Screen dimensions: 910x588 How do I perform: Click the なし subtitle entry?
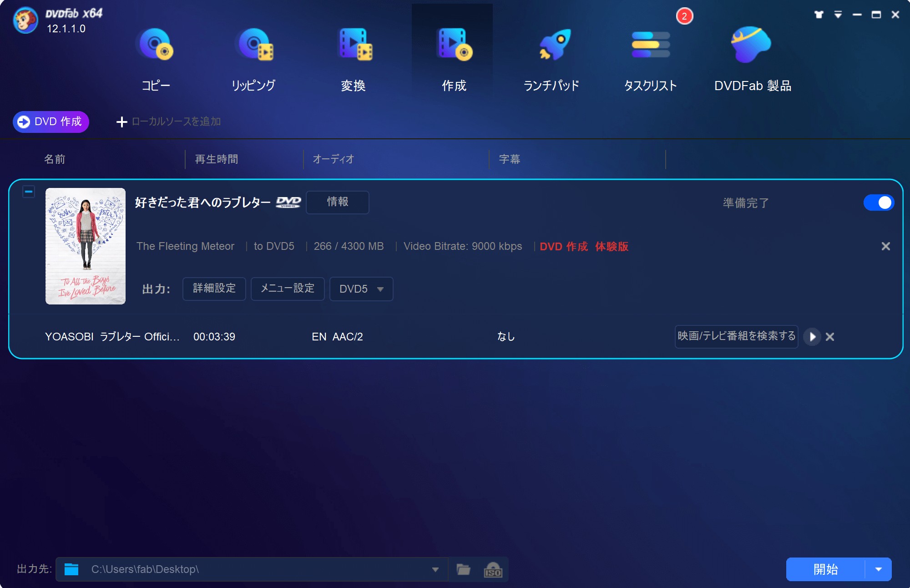[x=506, y=337]
